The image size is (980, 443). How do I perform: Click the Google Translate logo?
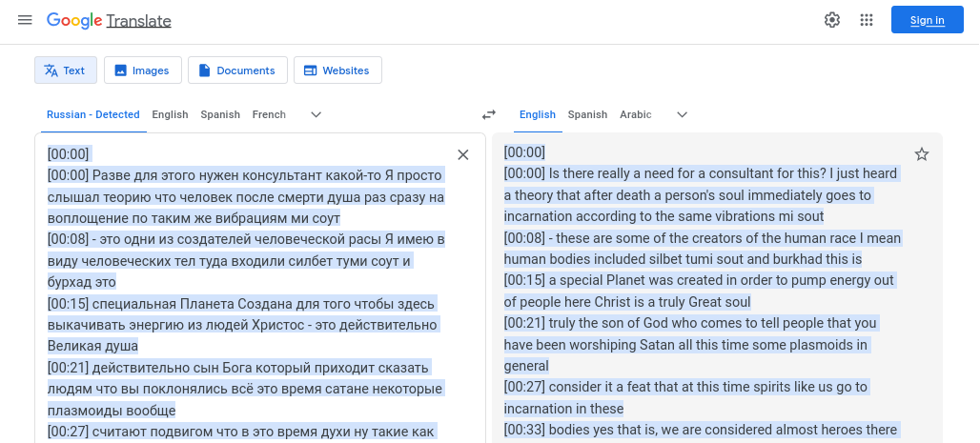(x=109, y=20)
